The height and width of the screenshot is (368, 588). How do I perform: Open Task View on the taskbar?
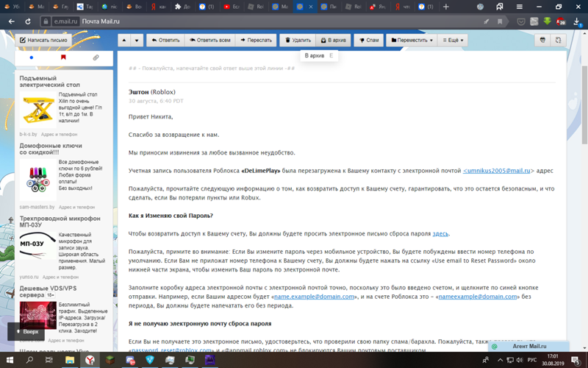tap(49, 360)
